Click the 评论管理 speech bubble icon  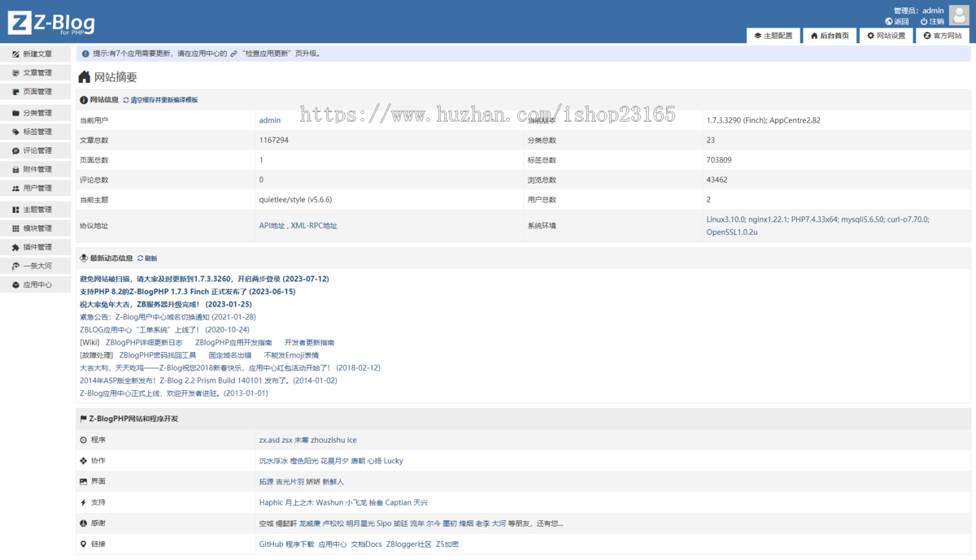click(15, 150)
